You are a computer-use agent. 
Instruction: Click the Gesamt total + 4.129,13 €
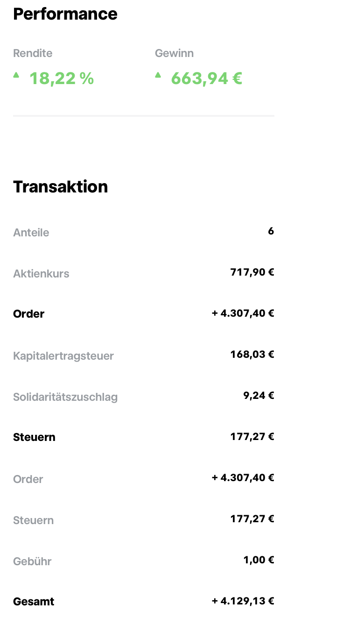243,601
